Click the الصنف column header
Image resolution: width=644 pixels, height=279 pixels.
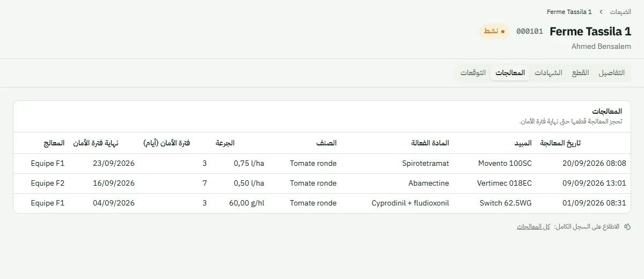[326, 143]
